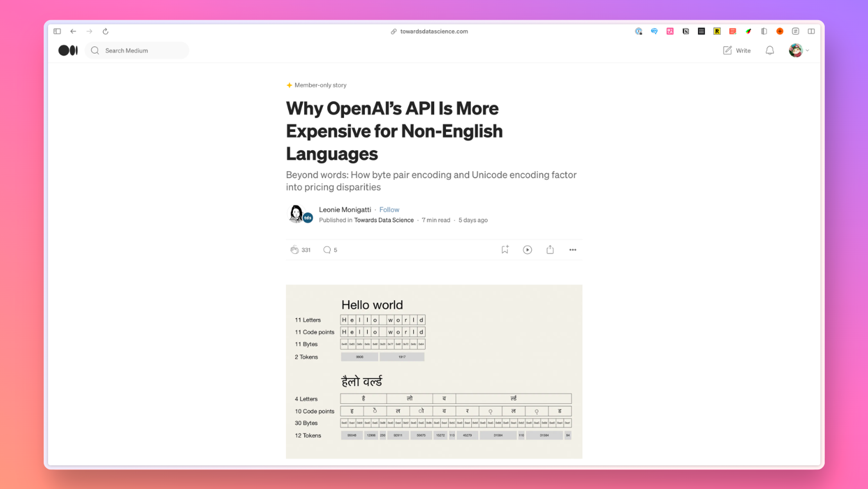Play the article audio listen button
The width and height of the screenshot is (868, 489).
(527, 250)
